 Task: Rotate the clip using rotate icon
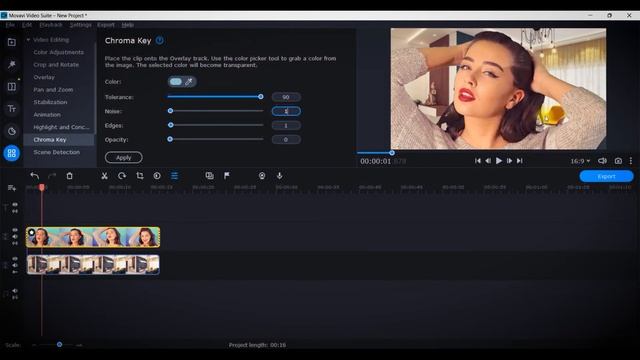point(122,176)
